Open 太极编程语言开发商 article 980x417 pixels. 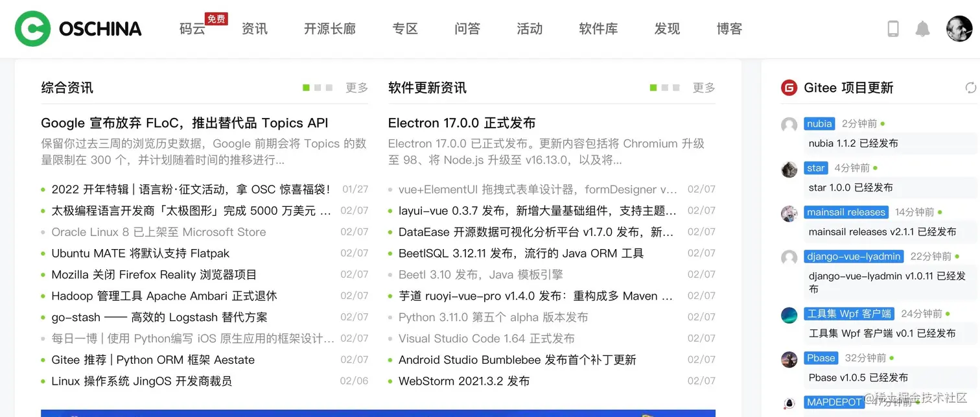click(191, 211)
